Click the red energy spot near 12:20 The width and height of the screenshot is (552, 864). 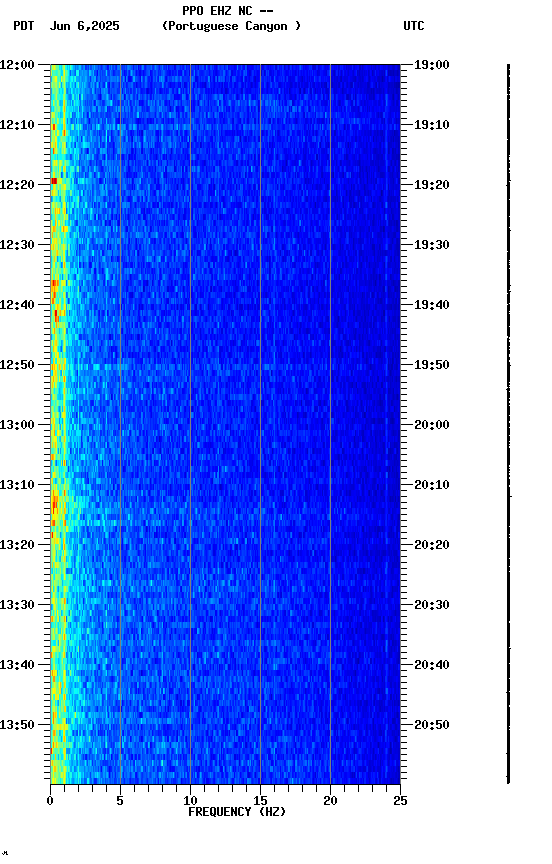click(x=54, y=181)
